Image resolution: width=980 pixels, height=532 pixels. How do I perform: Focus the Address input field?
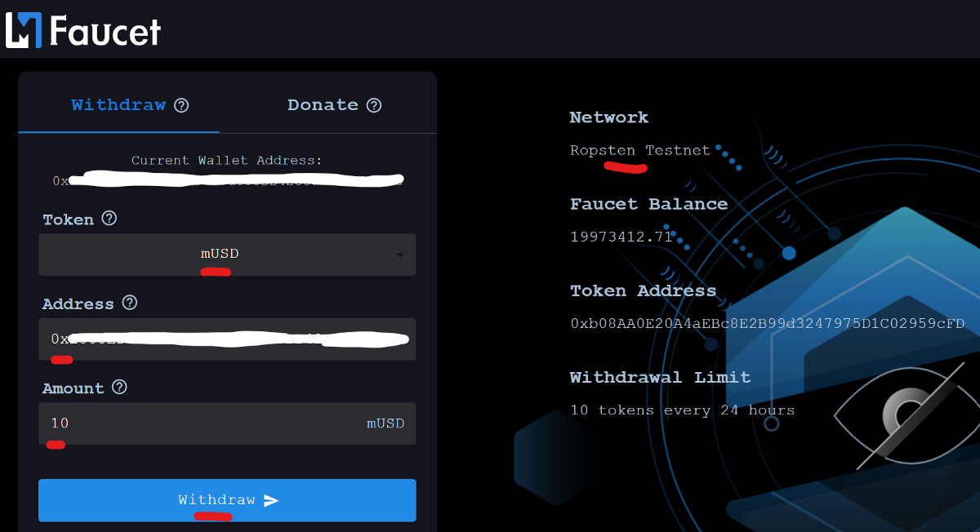227,339
